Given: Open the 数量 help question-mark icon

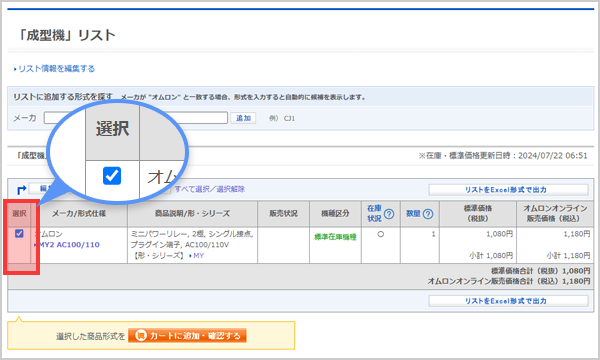Looking at the screenshot, I should point(428,214).
